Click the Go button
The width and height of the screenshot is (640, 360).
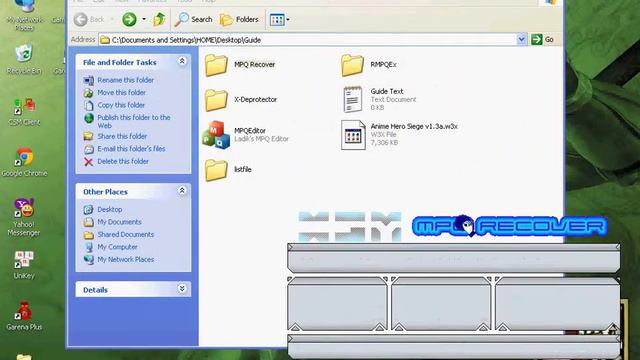pyautogui.click(x=543, y=40)
